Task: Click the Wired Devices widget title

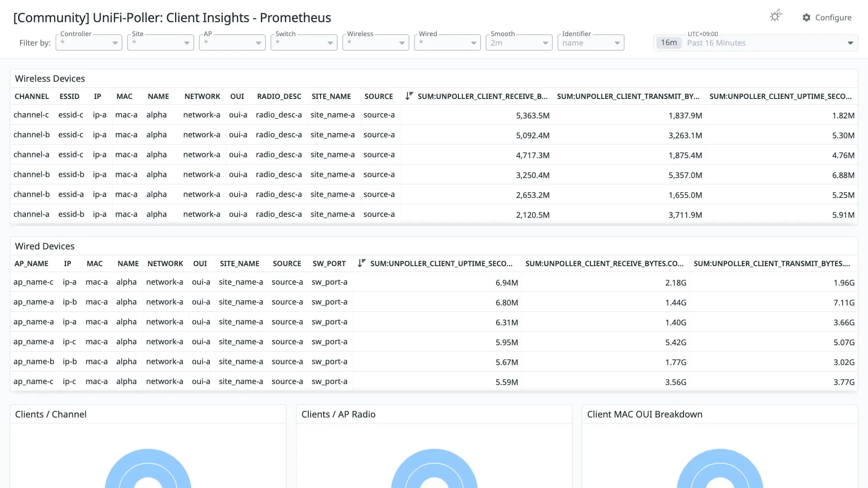Action: pos(45,246)
